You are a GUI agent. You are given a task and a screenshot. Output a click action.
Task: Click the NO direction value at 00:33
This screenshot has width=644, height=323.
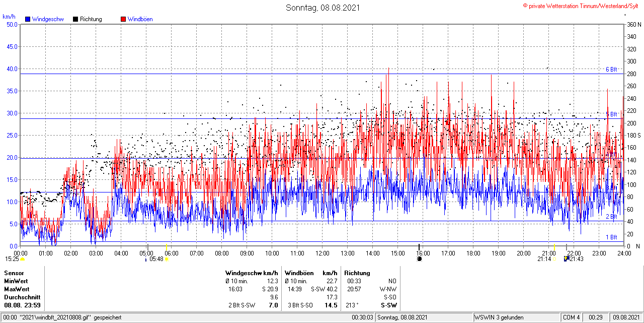click(392, 281)
